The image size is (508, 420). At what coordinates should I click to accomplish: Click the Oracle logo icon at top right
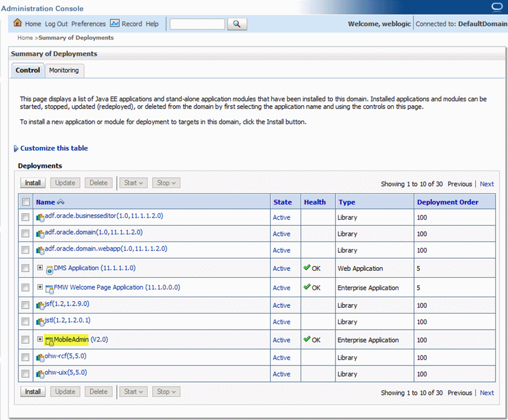click(497, 7)
